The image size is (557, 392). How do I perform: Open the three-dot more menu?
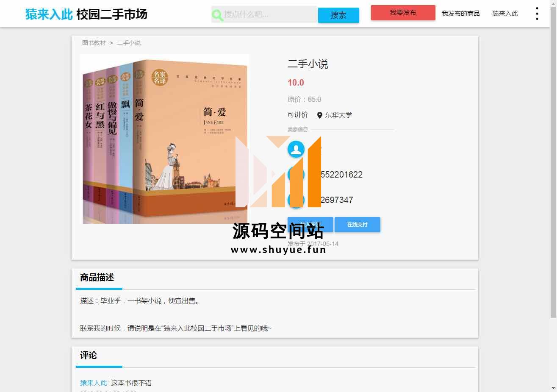(537, 14)
